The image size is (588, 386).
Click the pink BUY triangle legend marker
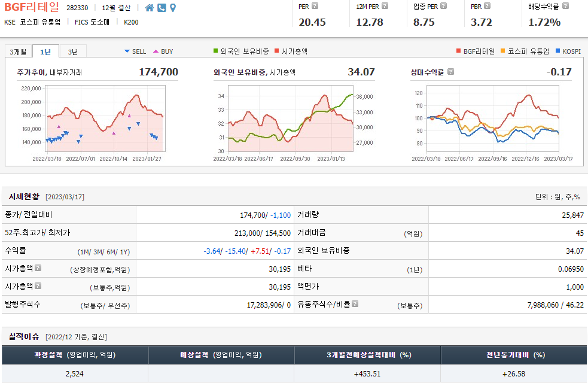pyautogui.click(x=156, y=51)
